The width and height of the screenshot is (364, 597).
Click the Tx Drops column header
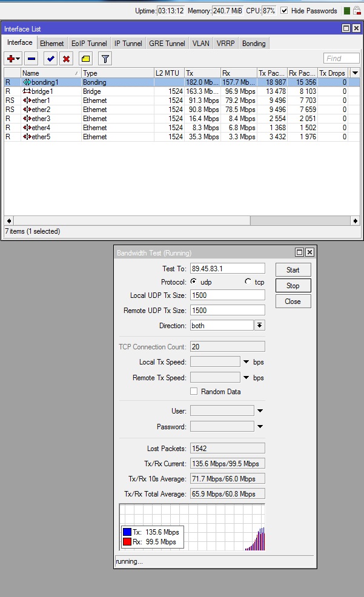pyautogui.click(x=333, y=73)
